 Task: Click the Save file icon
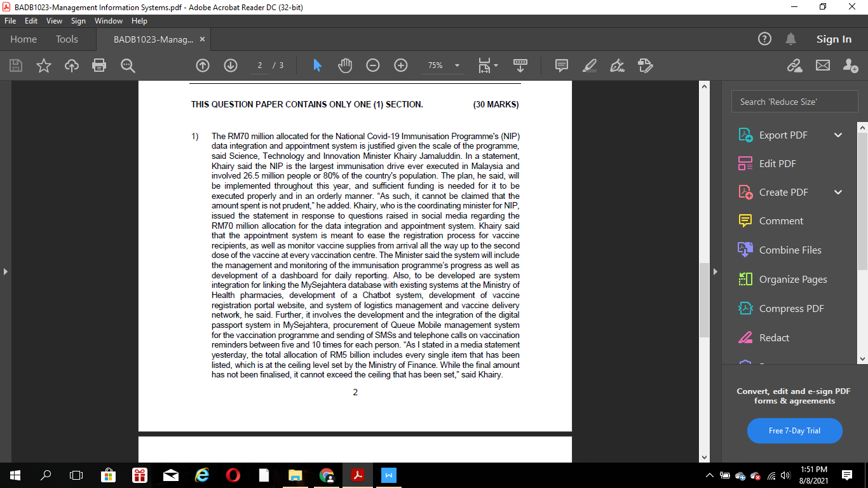click(16, 65)
